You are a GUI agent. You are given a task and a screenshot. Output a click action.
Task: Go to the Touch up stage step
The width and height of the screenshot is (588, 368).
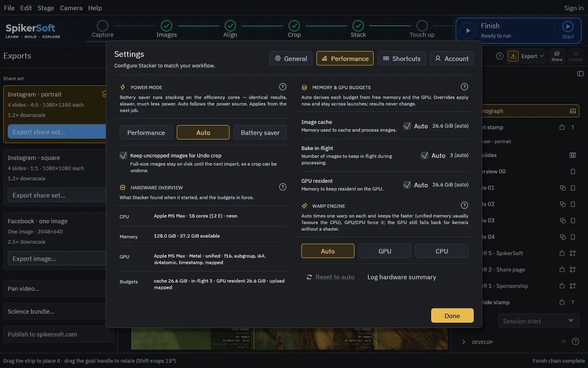tap(422, 29)
